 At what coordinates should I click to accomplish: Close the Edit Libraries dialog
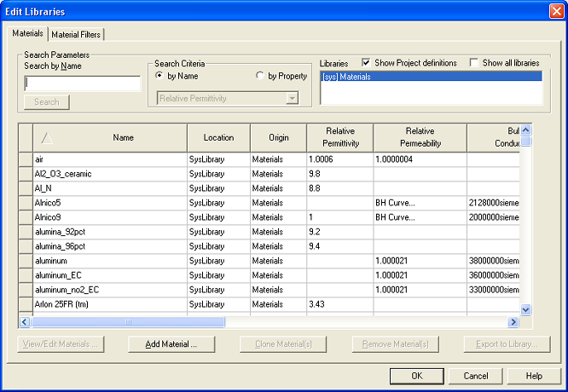555,11
